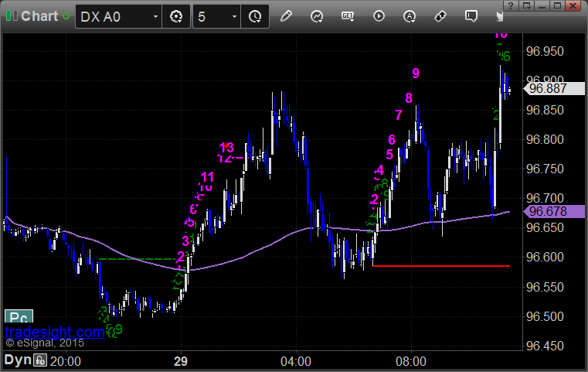
Task: Click the purple moving average value 96.678
Action: click(x=554, y=211)
